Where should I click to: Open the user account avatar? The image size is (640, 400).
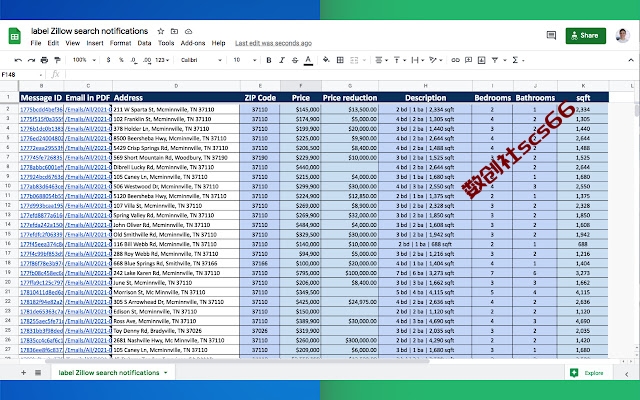pos(622,36)
